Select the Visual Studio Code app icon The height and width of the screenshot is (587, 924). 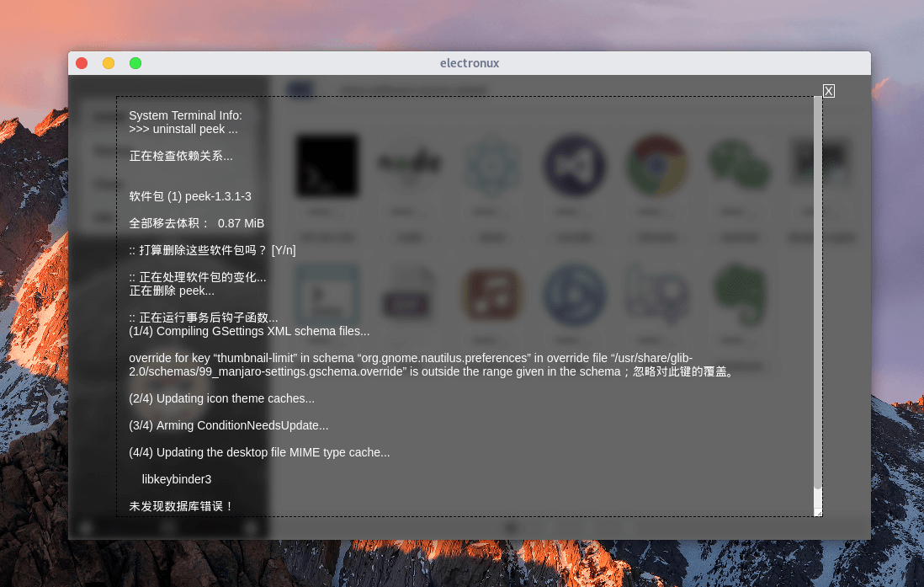(x=575, y=166)
